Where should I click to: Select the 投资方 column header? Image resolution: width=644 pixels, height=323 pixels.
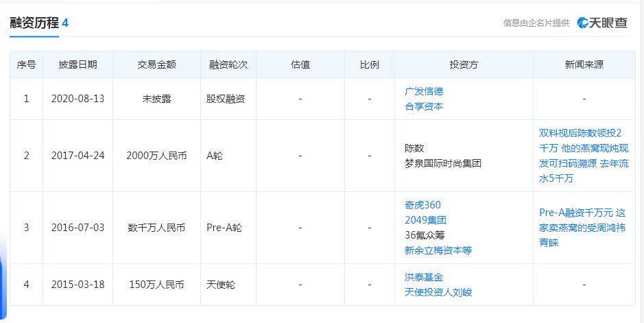coord(464,64)
